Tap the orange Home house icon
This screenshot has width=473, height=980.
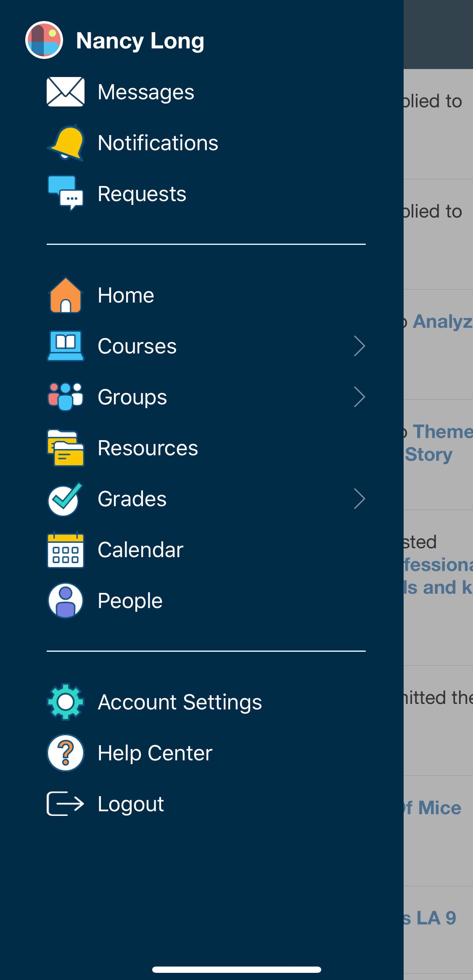(66, 295)
